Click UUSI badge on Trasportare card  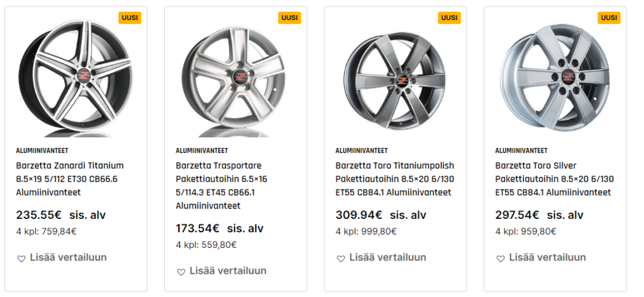click(289, 18)
